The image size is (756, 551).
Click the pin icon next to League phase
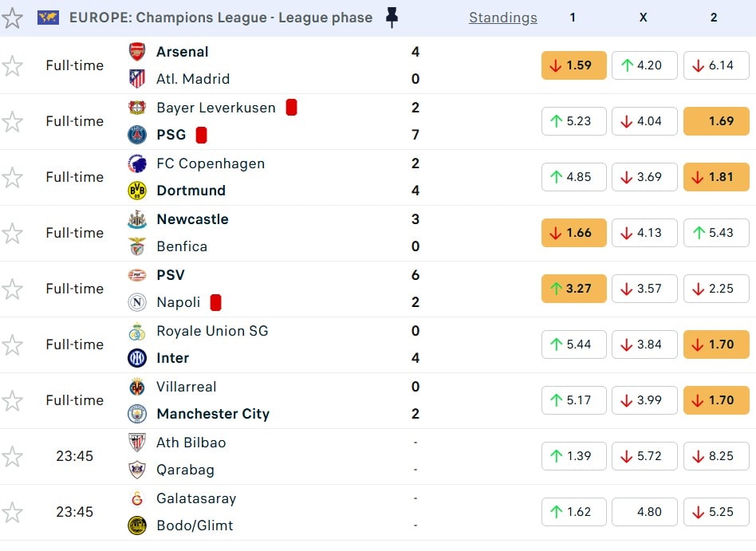pos(392,18)
